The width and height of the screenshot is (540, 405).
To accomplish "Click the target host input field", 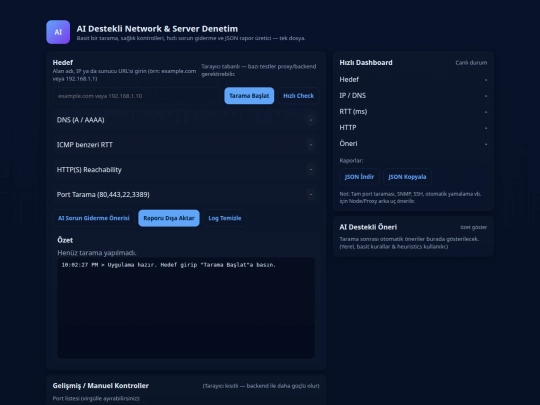I will [x=137, y=96].
